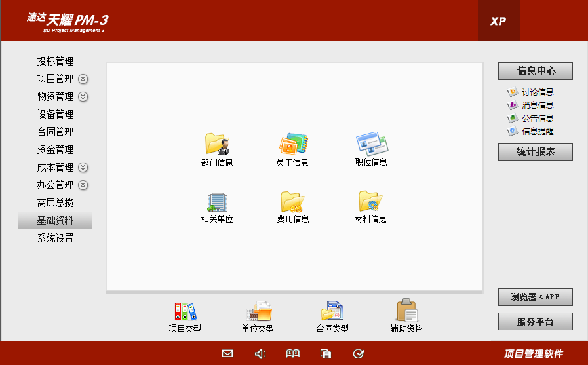Open the 材料信息 materials folder icon

pos(370,201)
